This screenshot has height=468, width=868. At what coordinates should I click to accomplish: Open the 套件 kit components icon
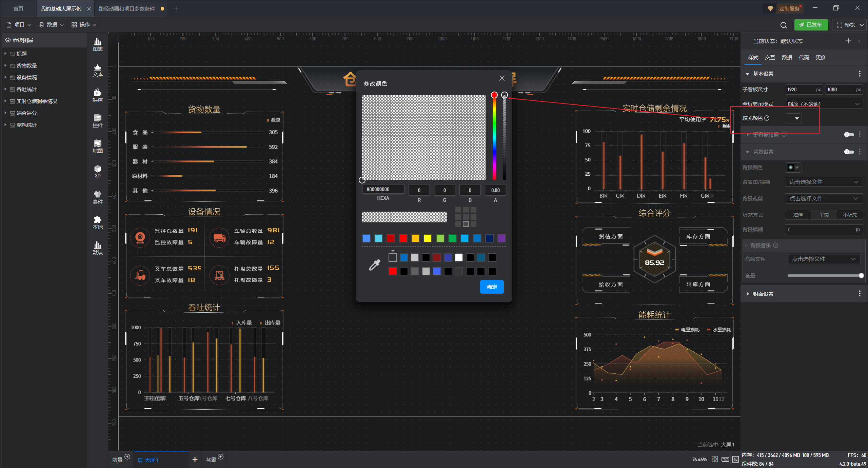[x=97, y=197]
